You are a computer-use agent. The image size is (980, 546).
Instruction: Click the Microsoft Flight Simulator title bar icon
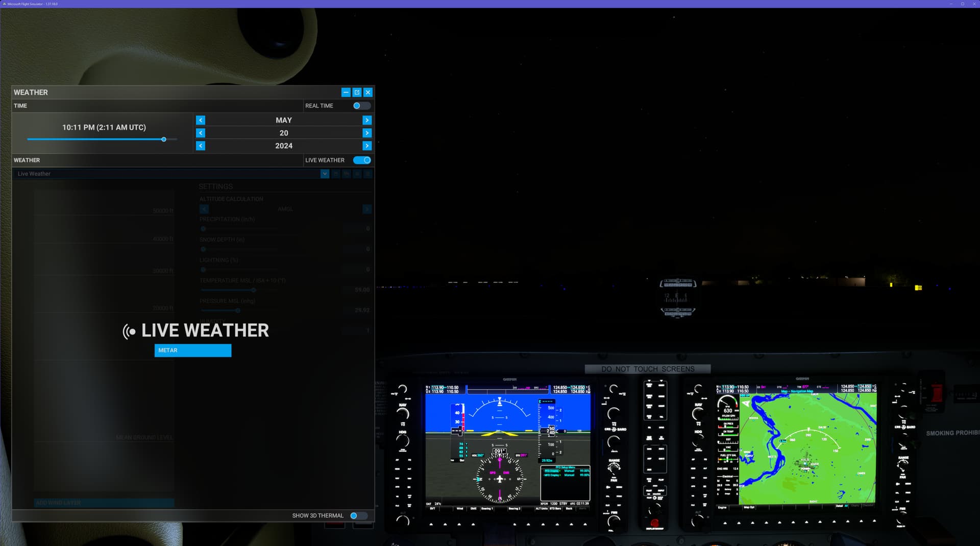pos(4,4)
